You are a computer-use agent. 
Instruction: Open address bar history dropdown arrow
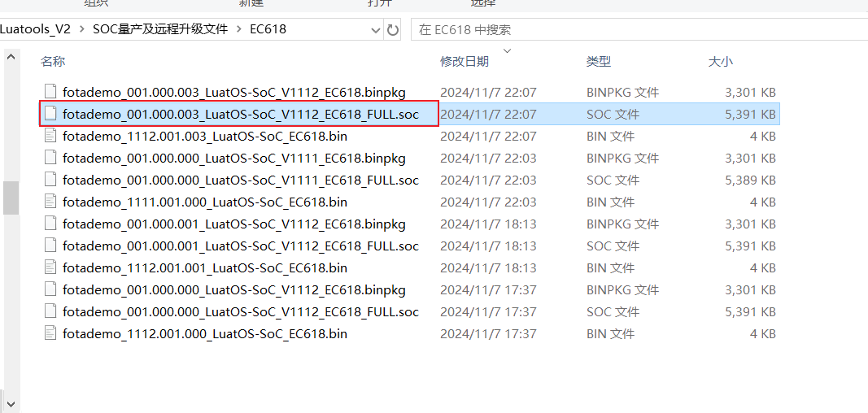point(376,30)
